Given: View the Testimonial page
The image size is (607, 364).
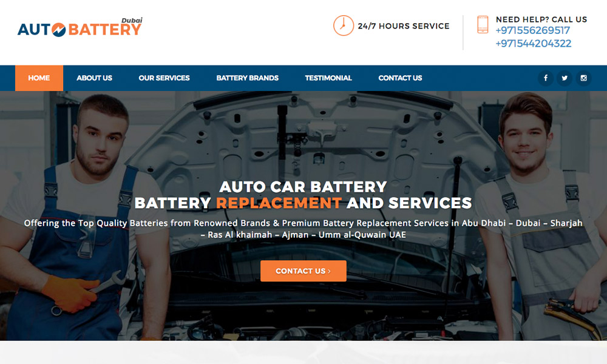Looking at the screenshot, I should point(328,78).
